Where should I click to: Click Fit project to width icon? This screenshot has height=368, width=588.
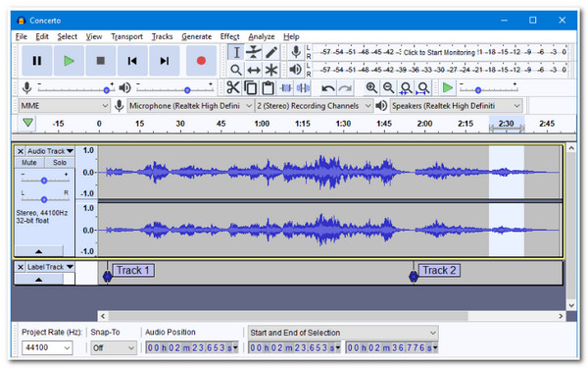tap(423, 88)
